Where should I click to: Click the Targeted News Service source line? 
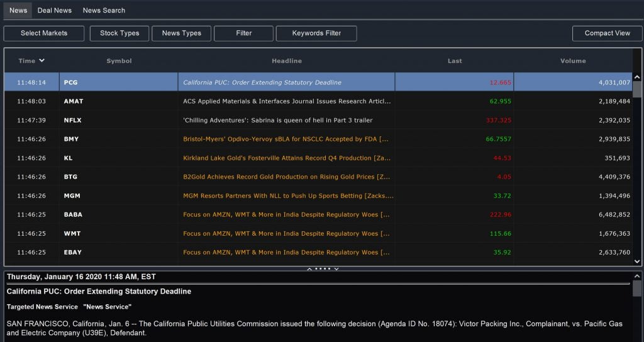point(69,307)
